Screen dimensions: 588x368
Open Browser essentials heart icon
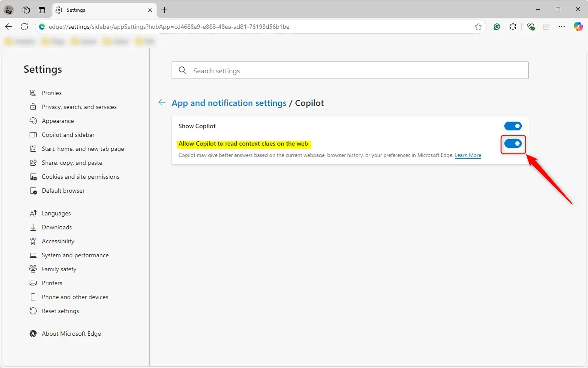pos(530,27)
